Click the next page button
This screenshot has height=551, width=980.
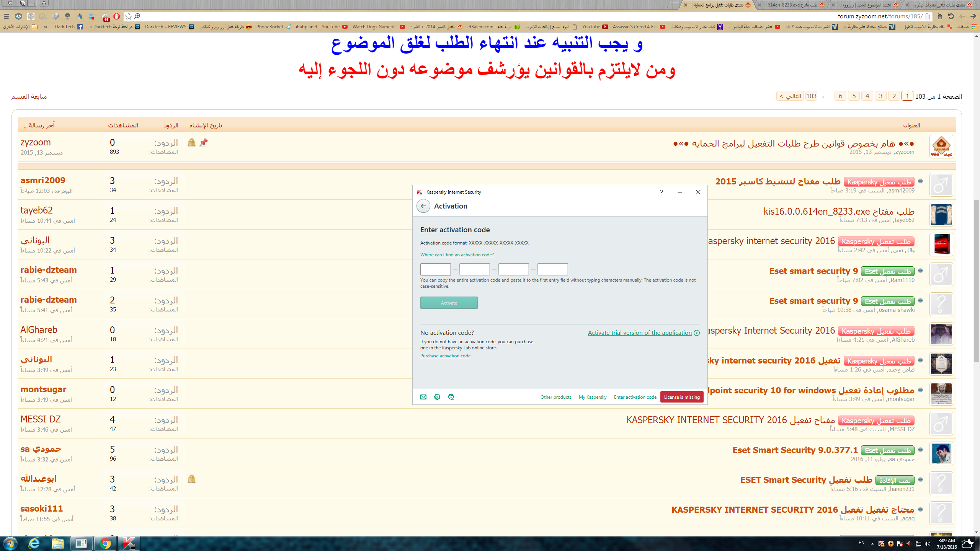[790, 96]
